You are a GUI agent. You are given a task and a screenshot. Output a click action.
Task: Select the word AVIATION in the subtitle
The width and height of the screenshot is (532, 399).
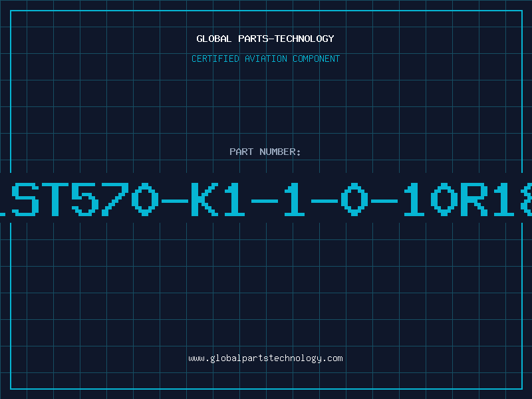(265, 59)
